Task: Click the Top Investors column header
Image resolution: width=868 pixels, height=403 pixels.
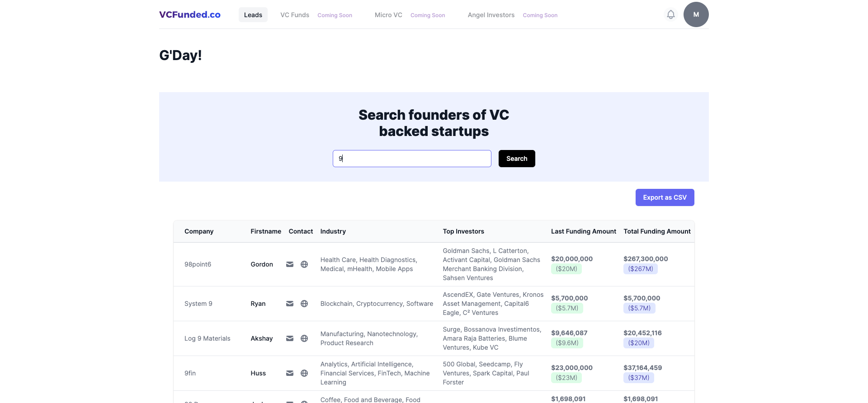Action: (463, 231)
